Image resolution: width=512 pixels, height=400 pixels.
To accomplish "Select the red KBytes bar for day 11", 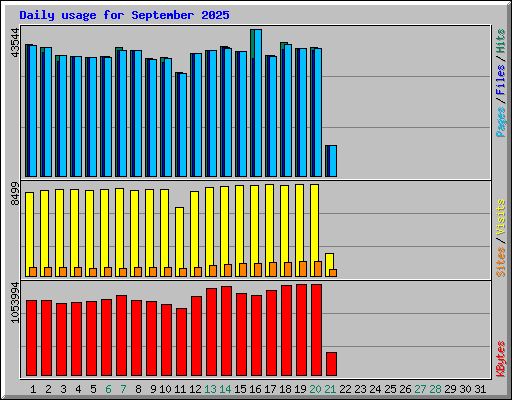I will point(182,342).
